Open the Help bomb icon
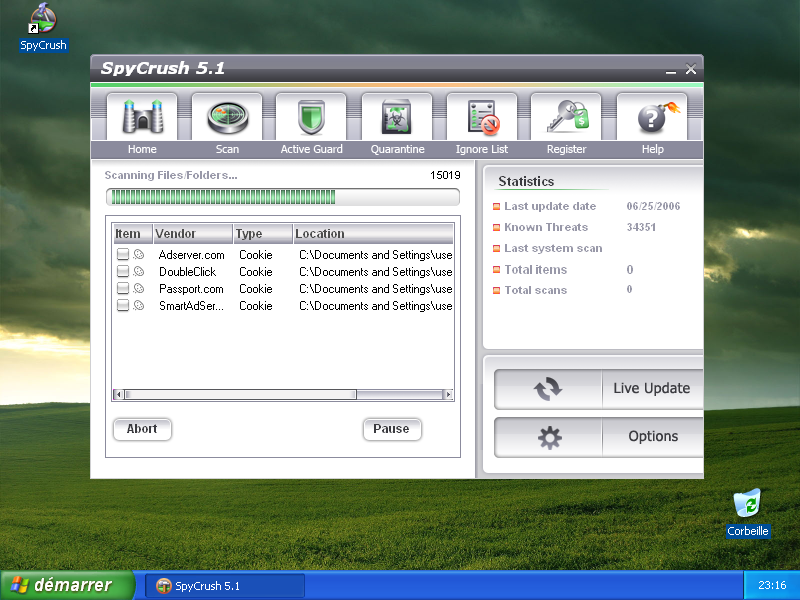800x600 pixels. (658, 116)
